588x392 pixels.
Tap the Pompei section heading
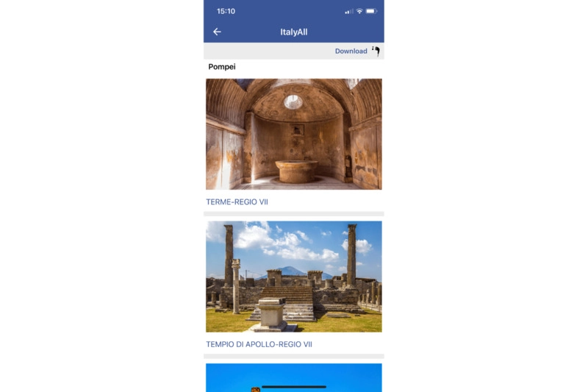222,67
